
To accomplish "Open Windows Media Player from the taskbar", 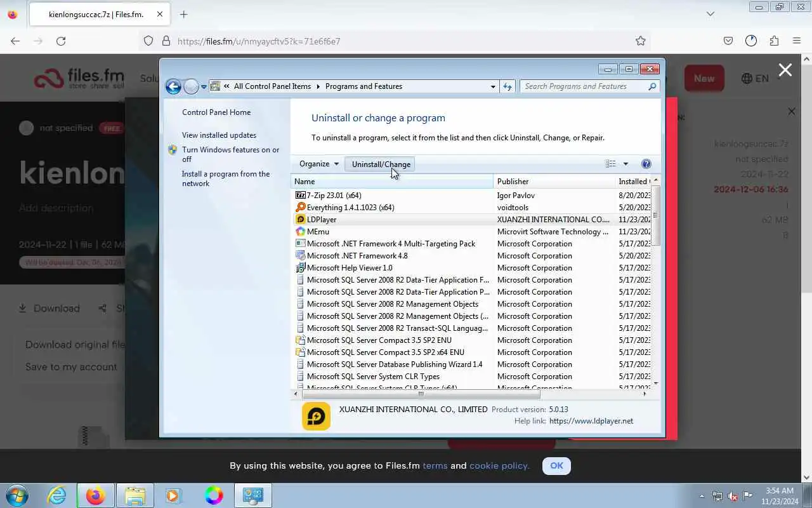I will pyautogui.click(x=173, y=495).
